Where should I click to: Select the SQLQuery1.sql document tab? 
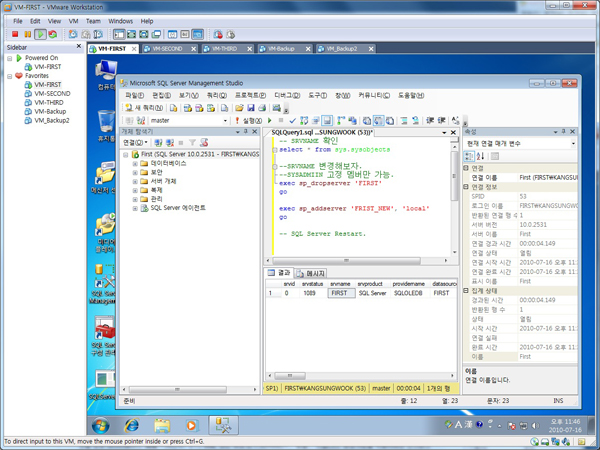click(321, 132)
